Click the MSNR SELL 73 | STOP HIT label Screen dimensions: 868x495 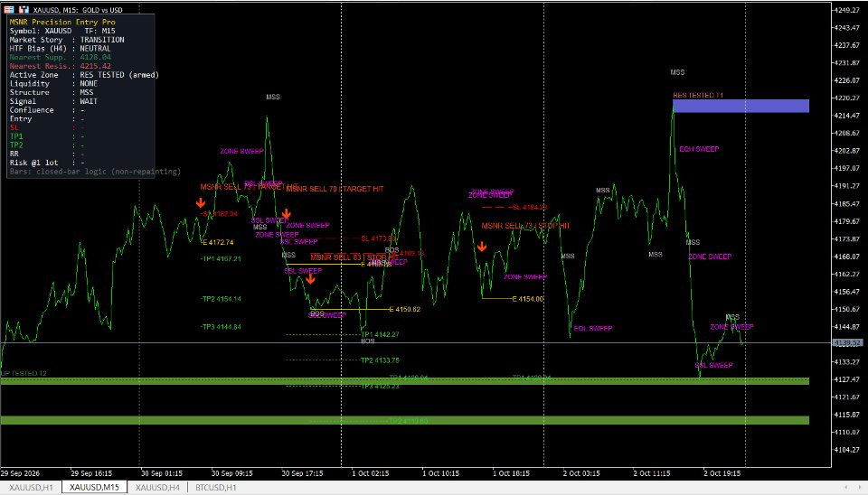pyautogui.click(x=525, y=226)
